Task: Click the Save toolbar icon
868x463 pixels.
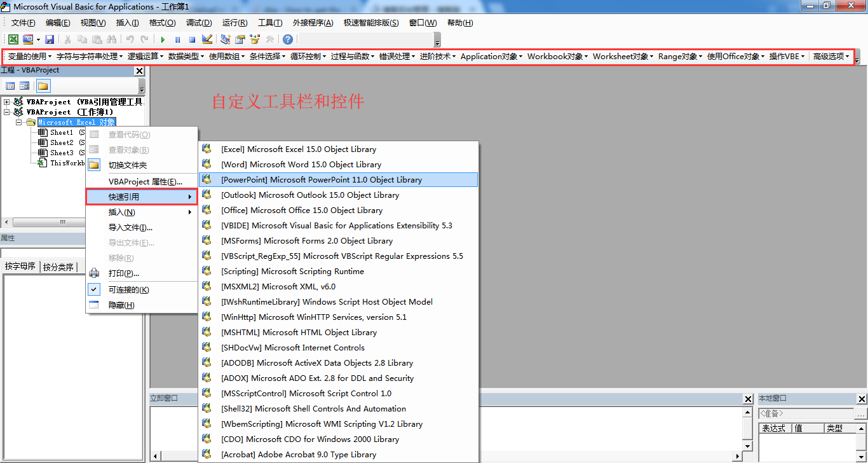Action: click(50, 39)
